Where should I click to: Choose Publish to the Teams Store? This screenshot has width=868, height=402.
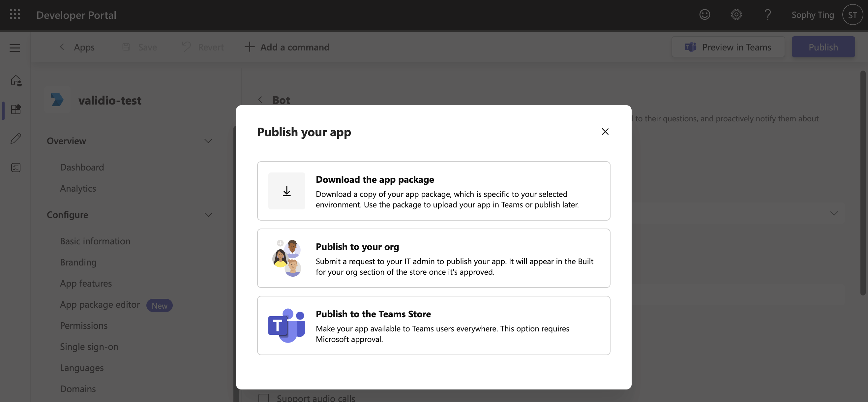(x=434, y=325)
